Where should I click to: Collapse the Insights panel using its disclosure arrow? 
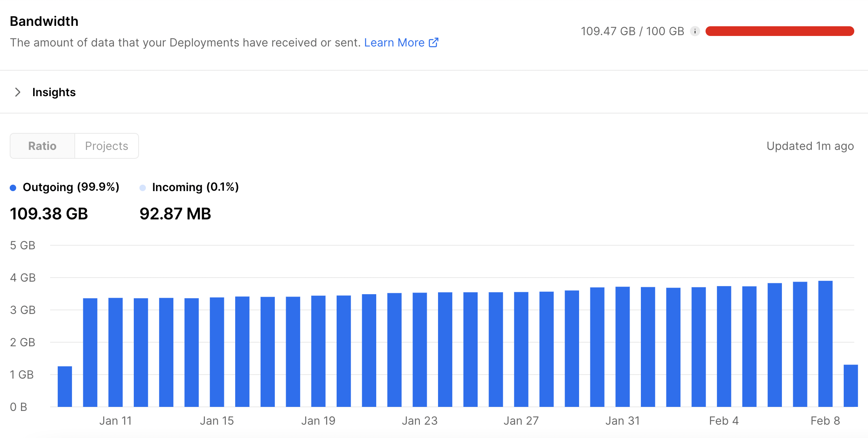click(x=18, y=92)
